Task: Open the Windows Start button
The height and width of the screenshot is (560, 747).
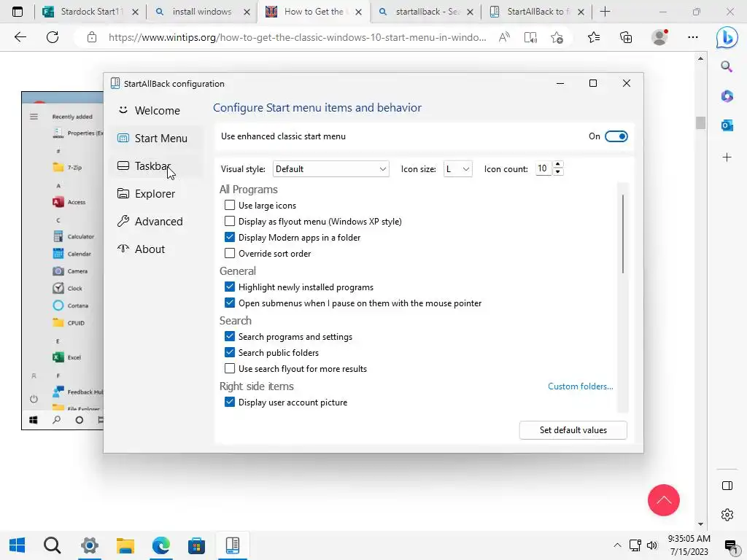Action: click(x=18, y=545)
